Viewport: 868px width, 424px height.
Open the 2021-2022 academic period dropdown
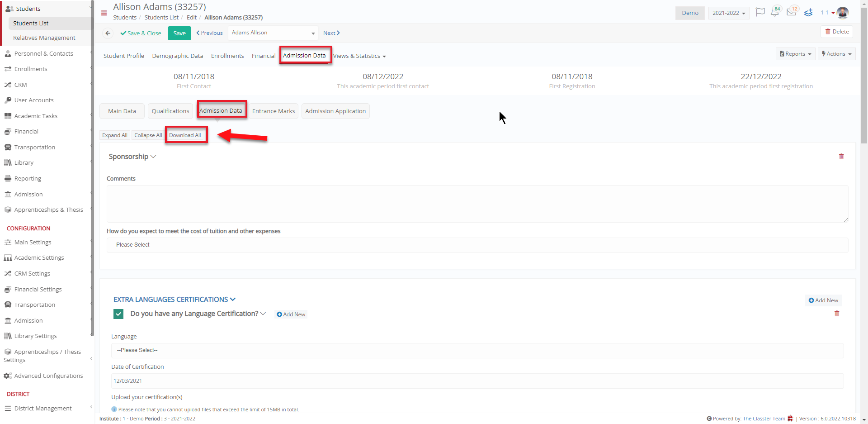click(729, 13)
